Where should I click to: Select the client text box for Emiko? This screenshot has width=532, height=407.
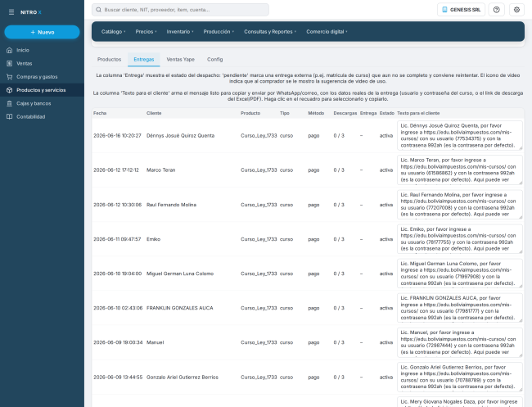pyautogui.click(x=460, y=239)
